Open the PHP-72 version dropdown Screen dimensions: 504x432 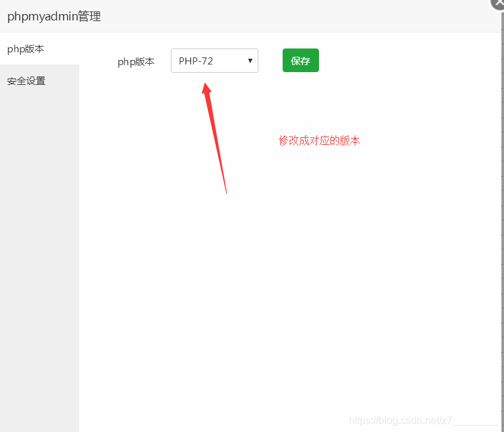pos(214,61)
